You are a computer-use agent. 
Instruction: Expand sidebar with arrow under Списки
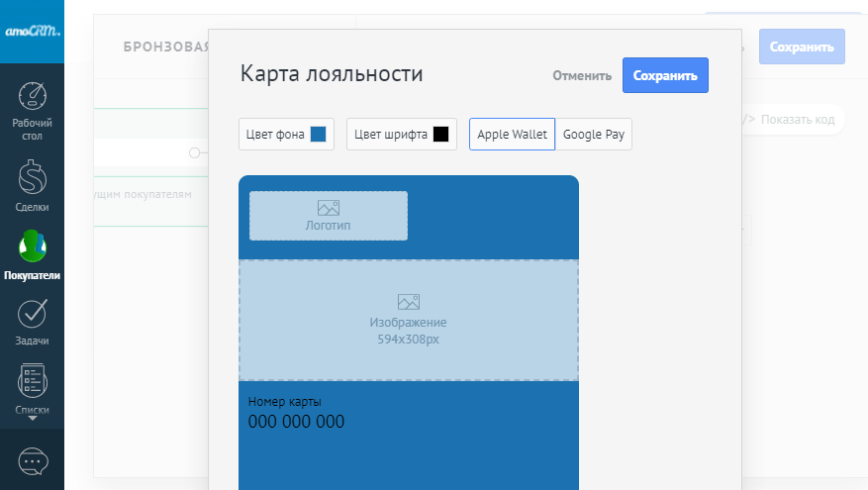(x=32, y=419)
